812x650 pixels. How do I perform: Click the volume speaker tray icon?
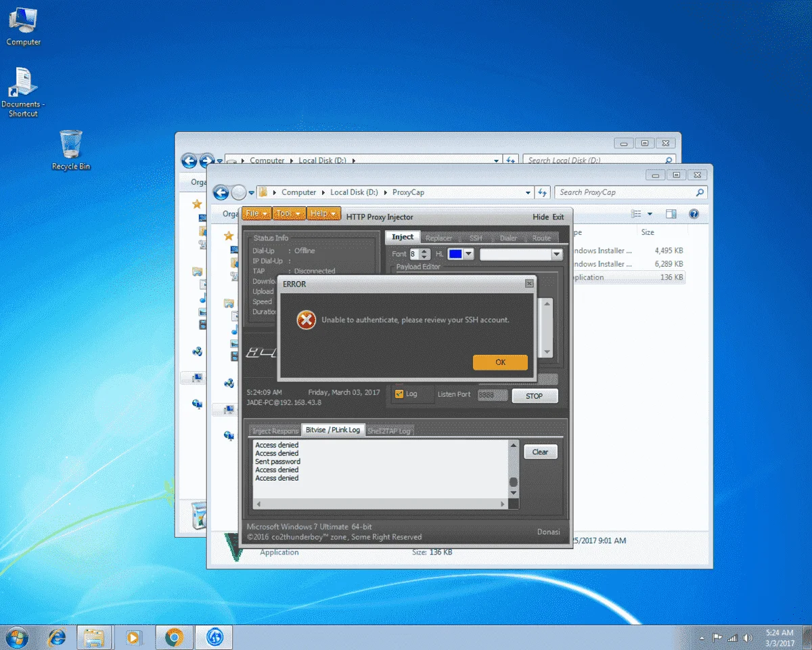tap(748, 638)
